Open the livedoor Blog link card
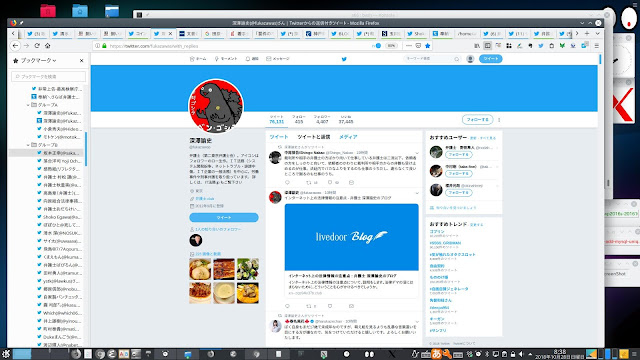 (x=351, y=251)
